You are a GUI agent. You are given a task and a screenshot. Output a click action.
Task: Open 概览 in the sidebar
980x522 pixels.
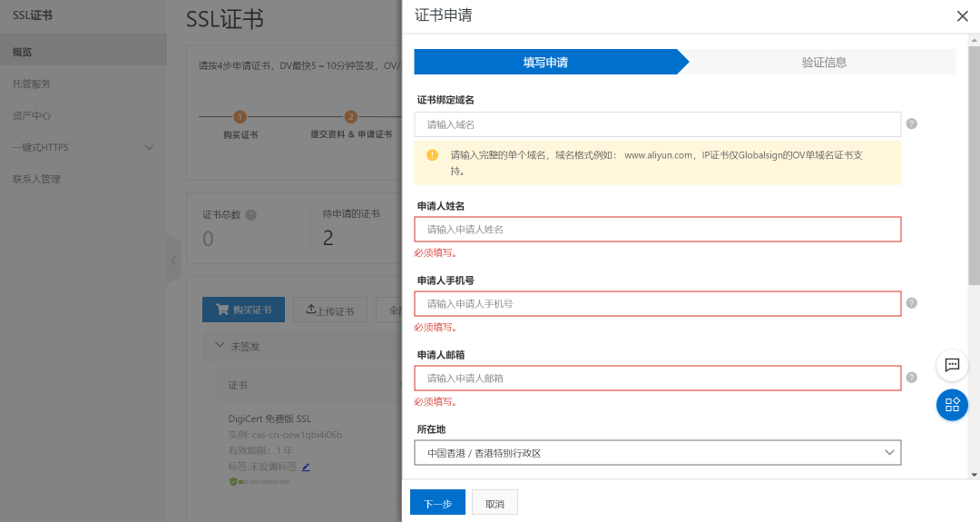click(x=83, y=52)
